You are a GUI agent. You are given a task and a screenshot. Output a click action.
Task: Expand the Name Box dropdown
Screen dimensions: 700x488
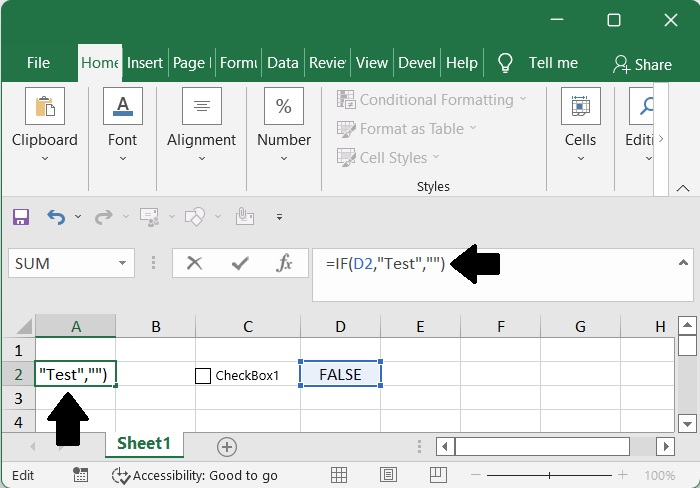[123, 264]
